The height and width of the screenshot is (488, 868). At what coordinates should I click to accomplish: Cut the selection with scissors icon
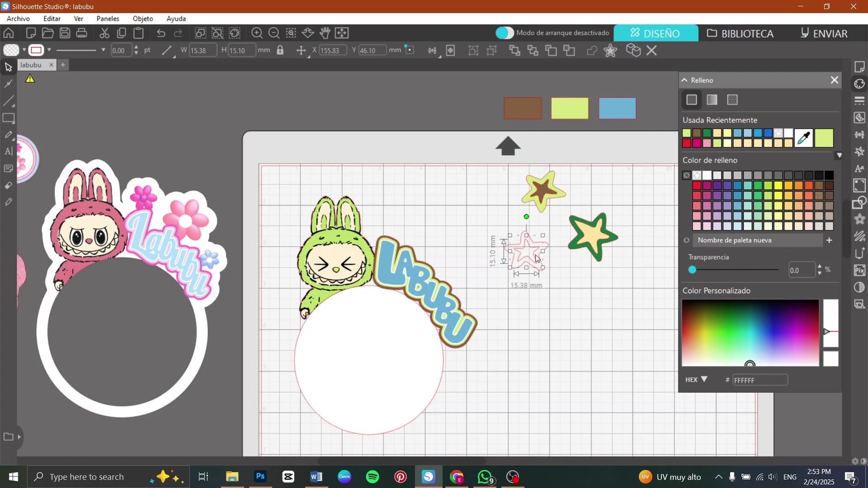point(105,33)
